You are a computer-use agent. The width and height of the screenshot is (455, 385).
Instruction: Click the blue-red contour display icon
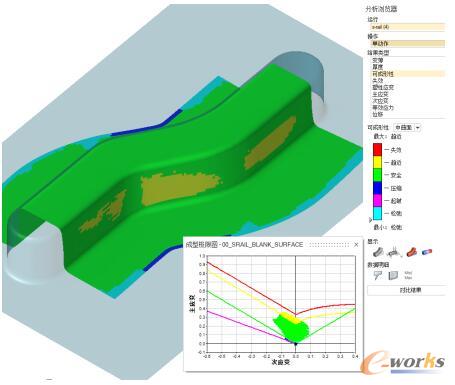pos(427,252)
